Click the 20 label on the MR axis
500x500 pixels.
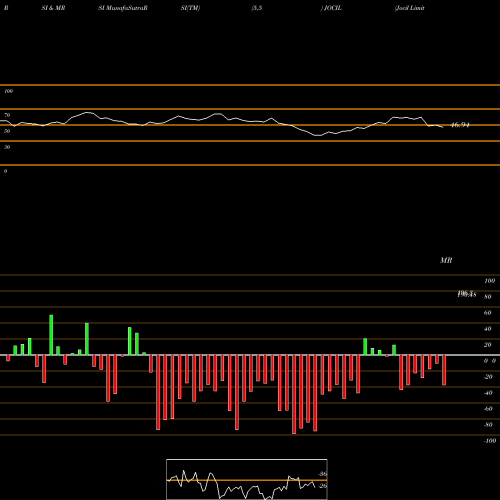pos(488,345)
